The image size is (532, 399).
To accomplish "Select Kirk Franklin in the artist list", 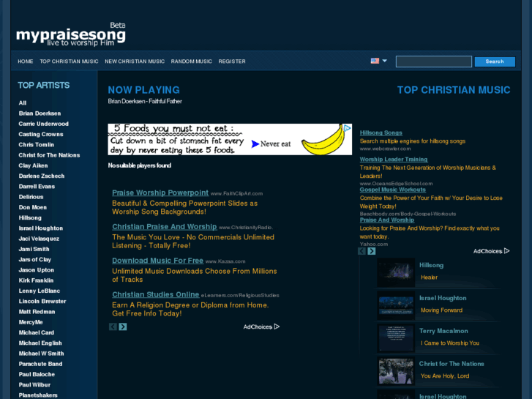I will point(37,280).
